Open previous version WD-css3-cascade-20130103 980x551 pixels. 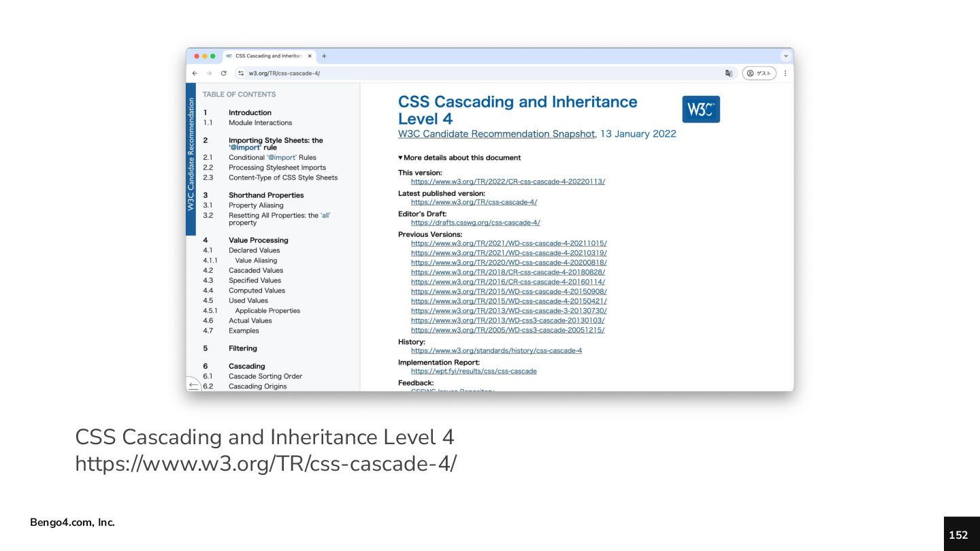point(508,320)
